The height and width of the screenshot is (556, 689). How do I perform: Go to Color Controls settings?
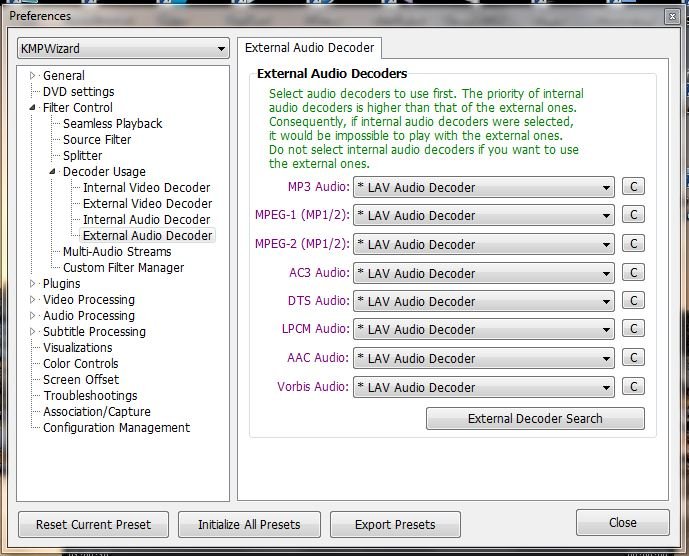[80, 363]
